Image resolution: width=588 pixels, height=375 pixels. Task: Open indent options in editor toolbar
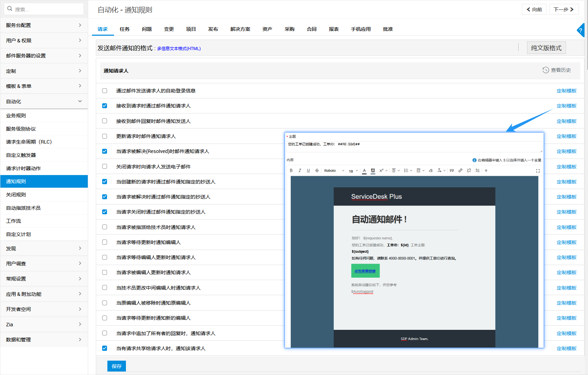tap(420, 171)
